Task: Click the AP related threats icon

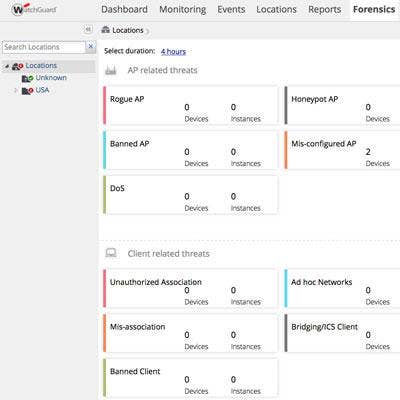Action: pos(111,70)
